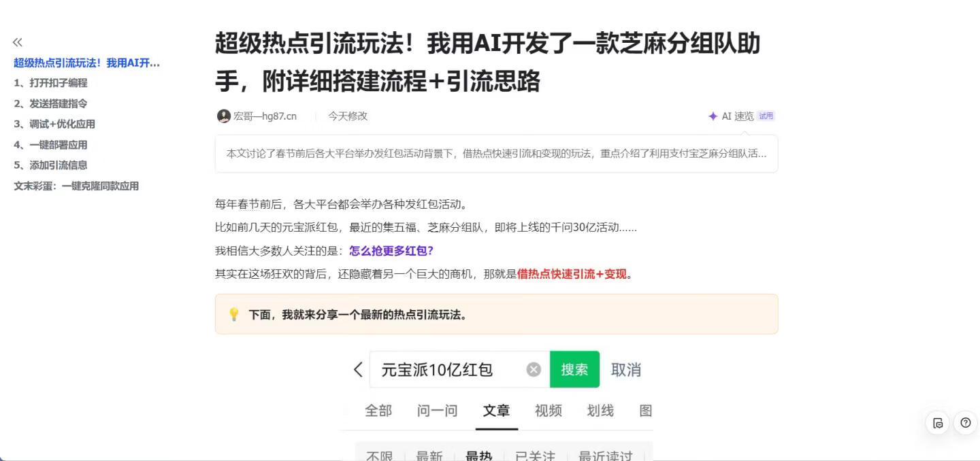
Task: Click the 试用 trial badge
Action: [x=764, y=116]
